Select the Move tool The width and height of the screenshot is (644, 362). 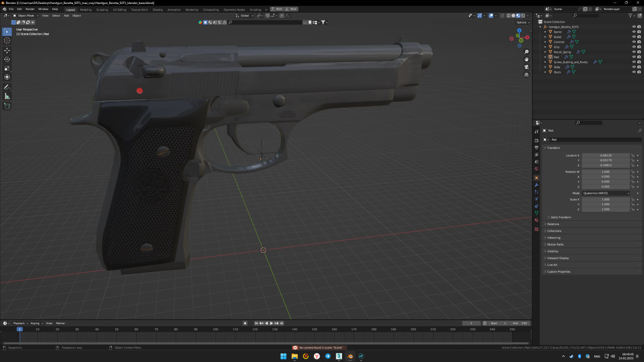[x=7, y=50]
